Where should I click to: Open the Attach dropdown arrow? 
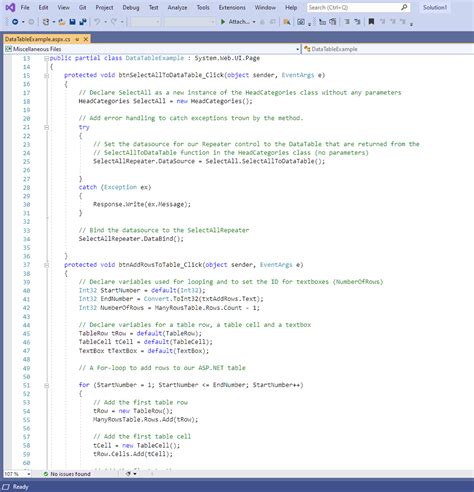(254, 22)
